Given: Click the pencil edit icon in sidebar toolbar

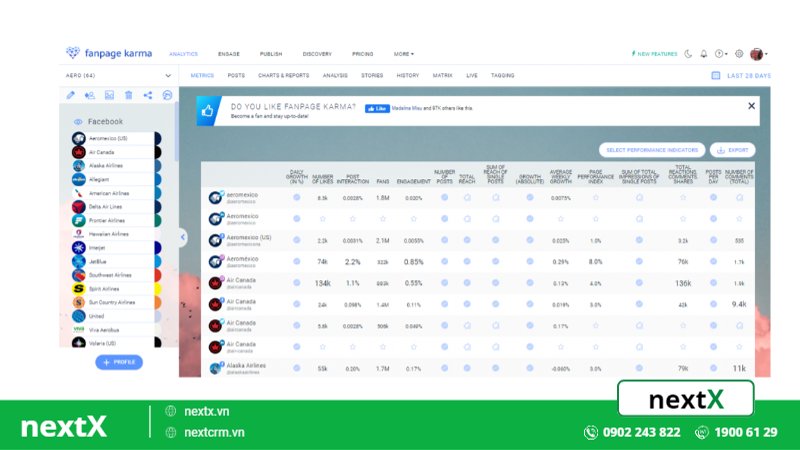Looking at the screenshot, I should [x=71, y=95].
